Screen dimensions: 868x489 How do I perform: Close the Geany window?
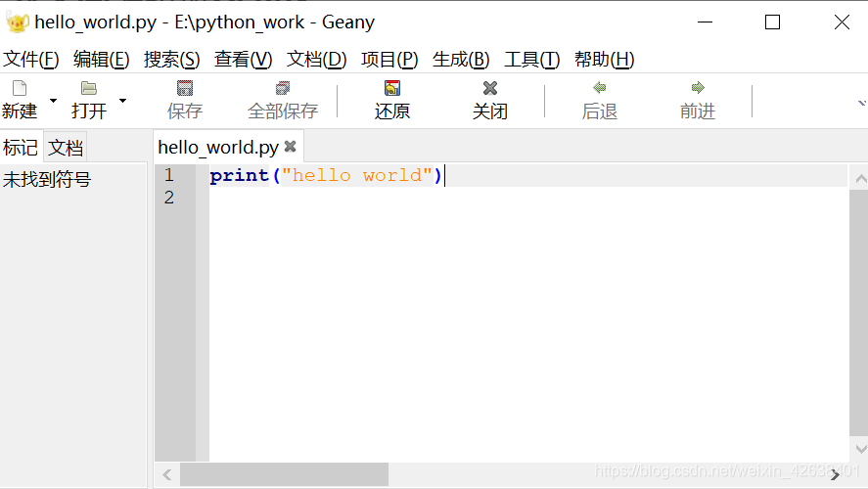click(x=842, y=22)
